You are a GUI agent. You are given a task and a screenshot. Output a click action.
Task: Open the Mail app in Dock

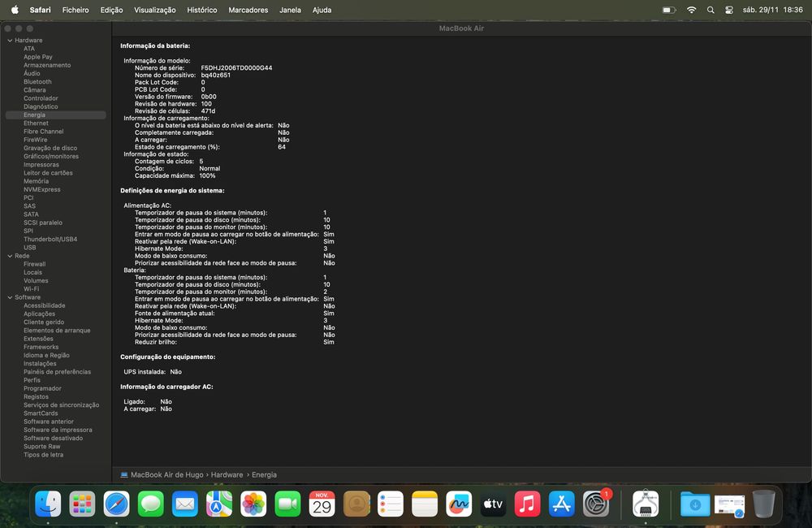(x=185, y=504)
